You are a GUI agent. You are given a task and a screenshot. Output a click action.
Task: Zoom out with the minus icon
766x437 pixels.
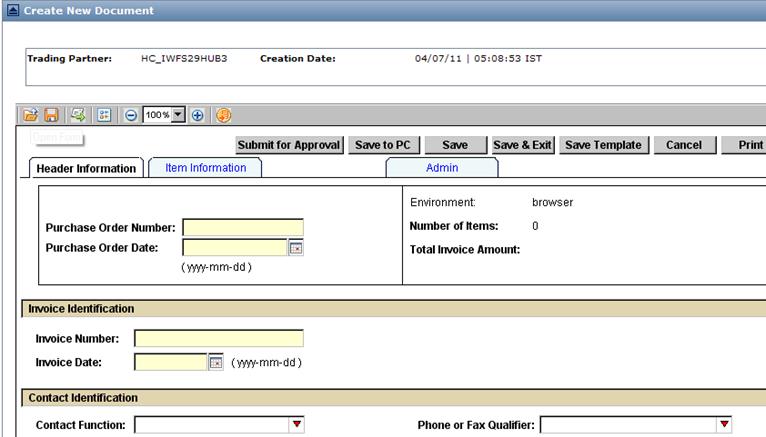131,115
